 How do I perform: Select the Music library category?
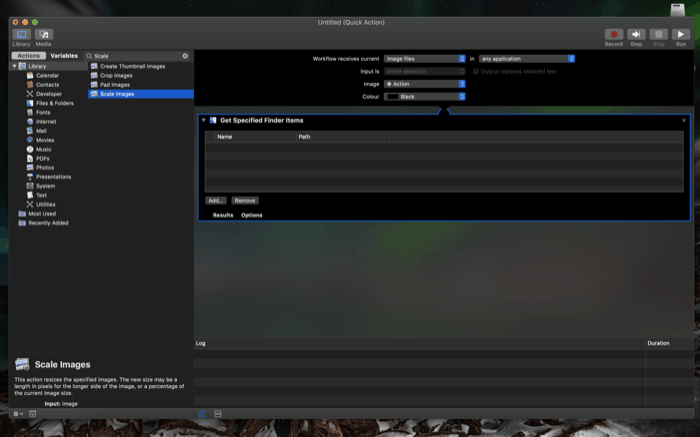(43, 149)
